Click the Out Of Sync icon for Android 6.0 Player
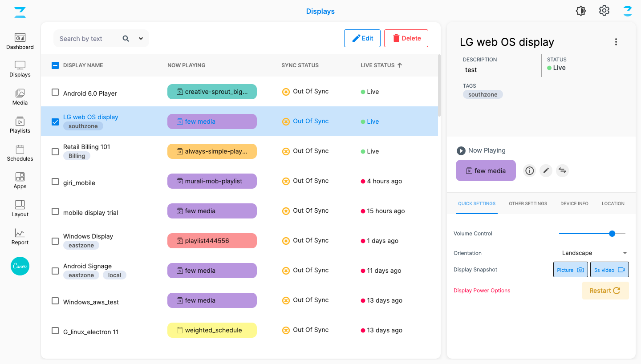The height and width of the screenshot is (364, 641). (x=286, y=92)
